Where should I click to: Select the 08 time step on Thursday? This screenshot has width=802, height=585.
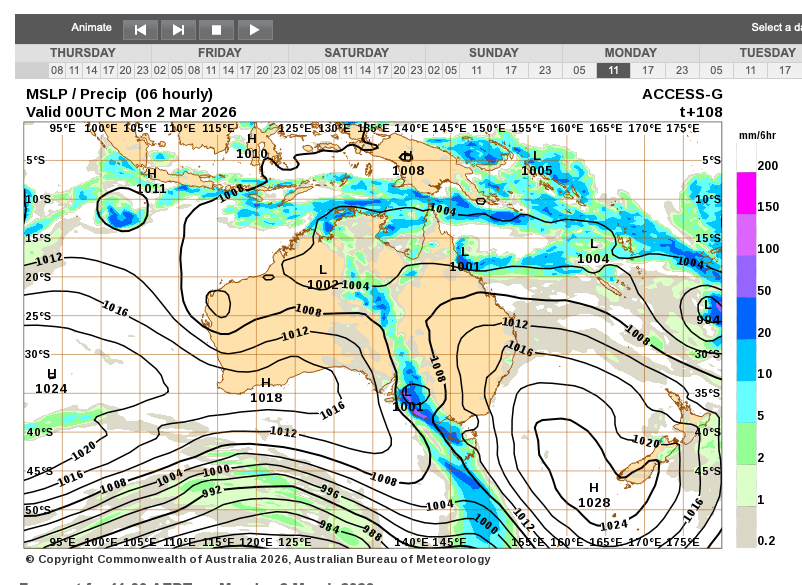tap(57, 70)
